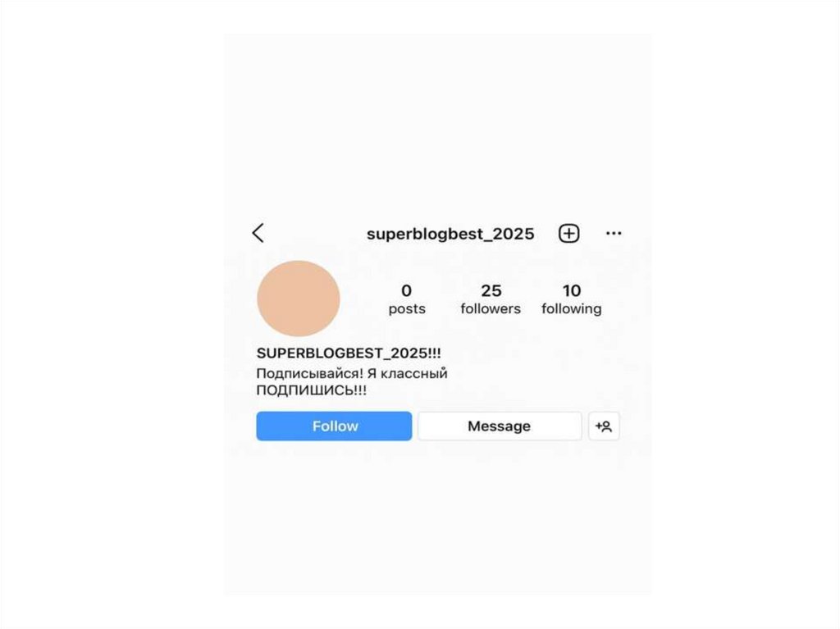Viewport: 840px width, 629px height.
Task: Open the beige circular profile picture
Action: 299,299
